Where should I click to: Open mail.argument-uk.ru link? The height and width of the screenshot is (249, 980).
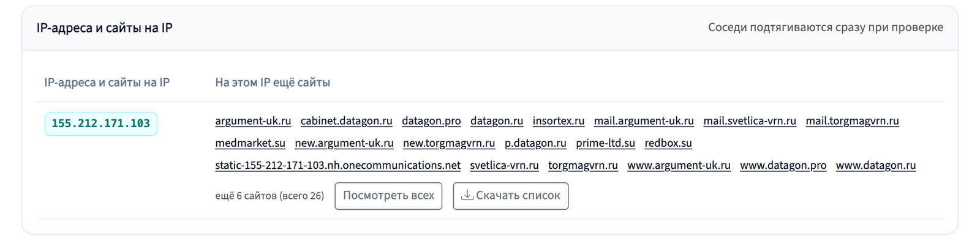(x=644, y=121)
